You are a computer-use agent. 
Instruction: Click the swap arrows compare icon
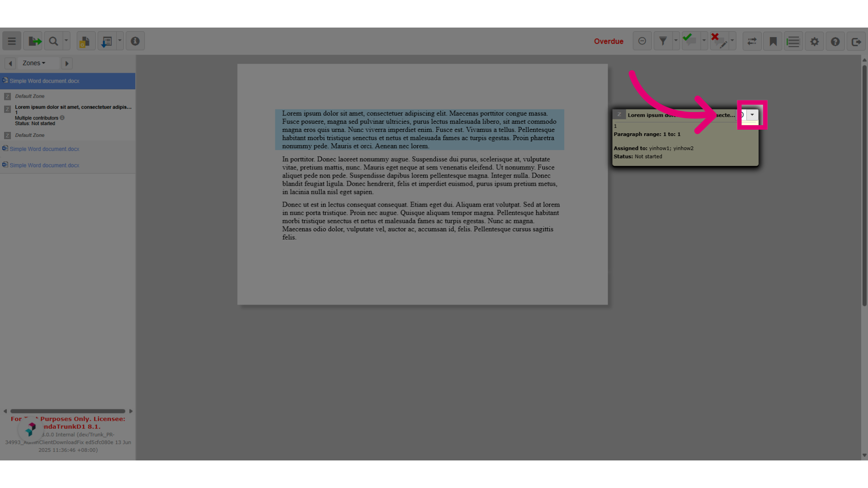(752, 41)
